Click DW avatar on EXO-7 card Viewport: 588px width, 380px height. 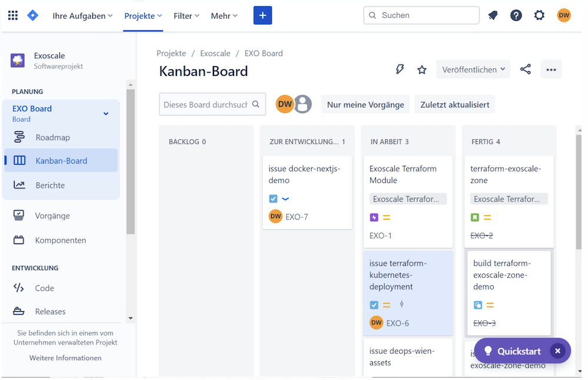point(275,216)
